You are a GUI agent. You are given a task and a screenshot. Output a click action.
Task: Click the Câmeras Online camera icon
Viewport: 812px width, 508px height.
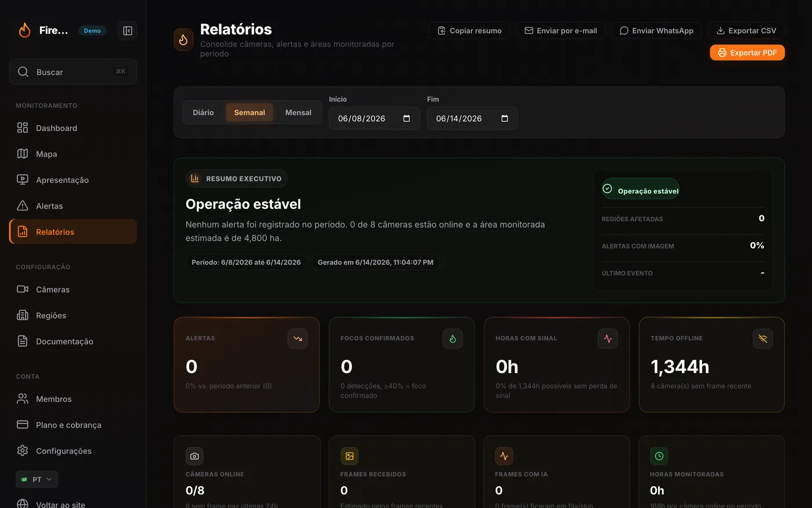pos(194,456)
